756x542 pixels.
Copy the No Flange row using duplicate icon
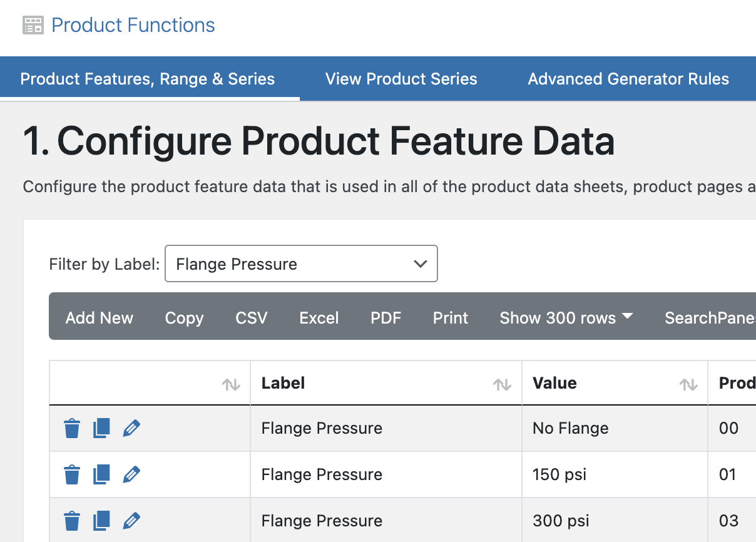pyautogui.click(x=101, y=428)
